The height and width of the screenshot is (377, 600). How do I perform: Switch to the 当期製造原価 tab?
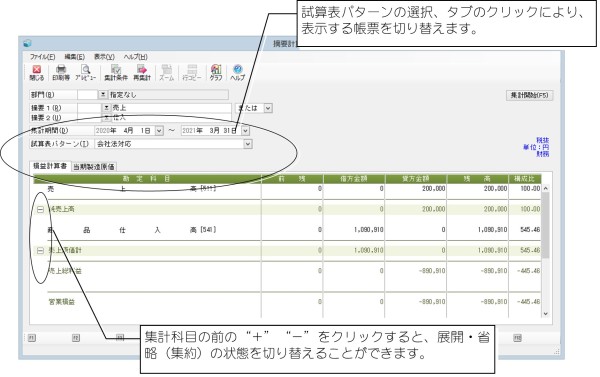pyautogui.click(x=94, y=167)
